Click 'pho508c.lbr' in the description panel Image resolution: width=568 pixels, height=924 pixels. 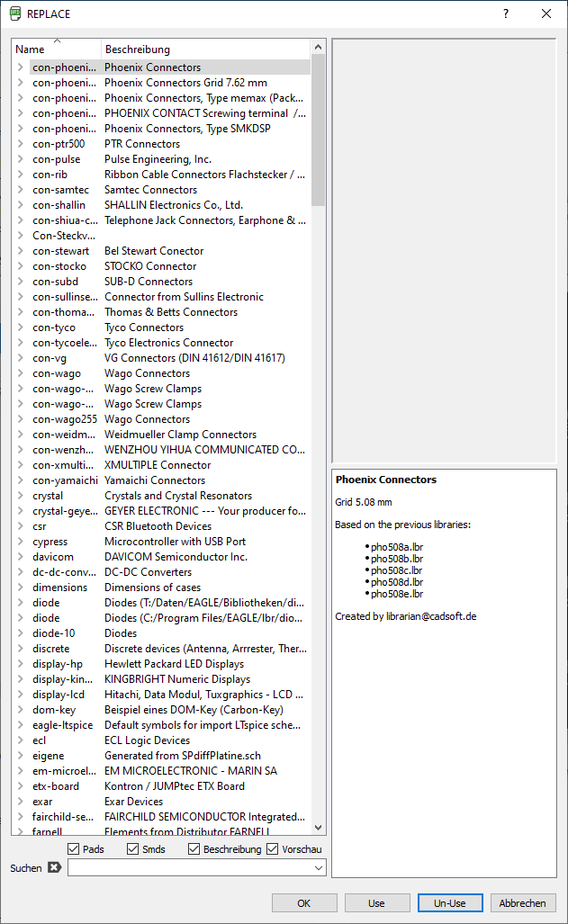(x=396, y=570)
